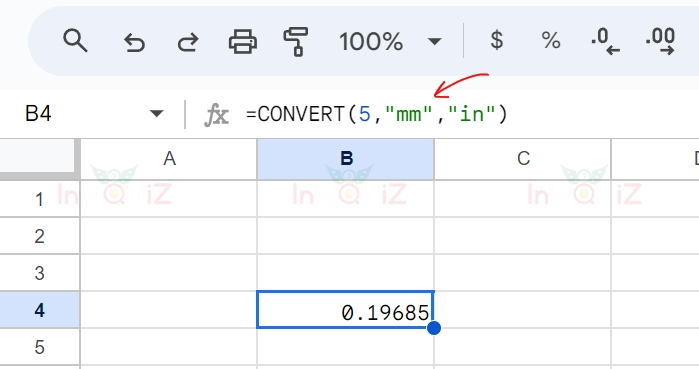
Task: Click cell B4 showing 0.19685
Action: 345,310
